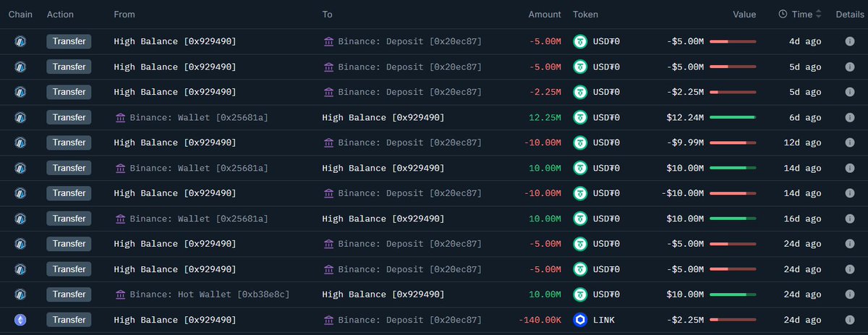Click the 12.25M amount cell

(545, 118)
